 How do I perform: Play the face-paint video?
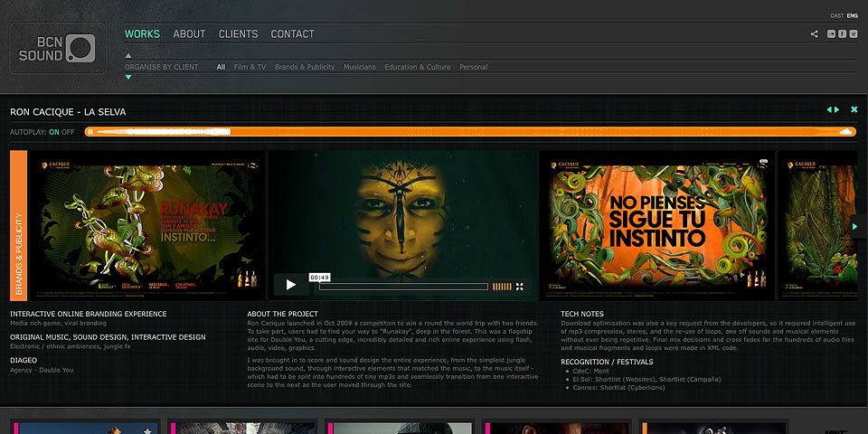coord(291,285)
